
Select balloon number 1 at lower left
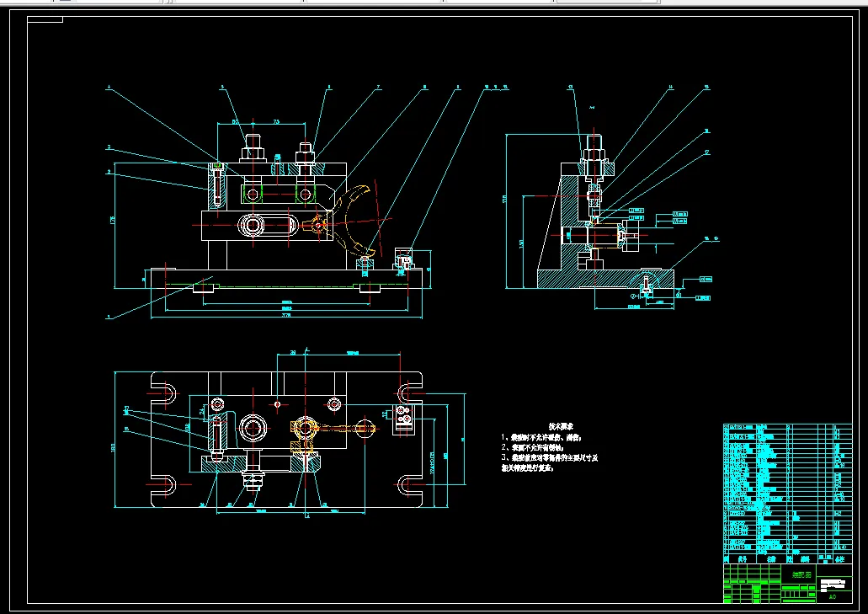pyautogui.click(x=109, y=318)
